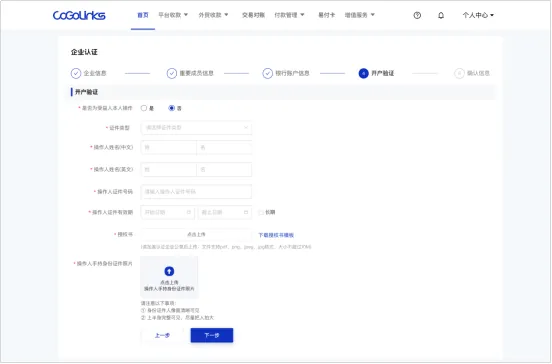Open the help question-mark icon
This screenshot has width=552, height=364.
[417, 15]
